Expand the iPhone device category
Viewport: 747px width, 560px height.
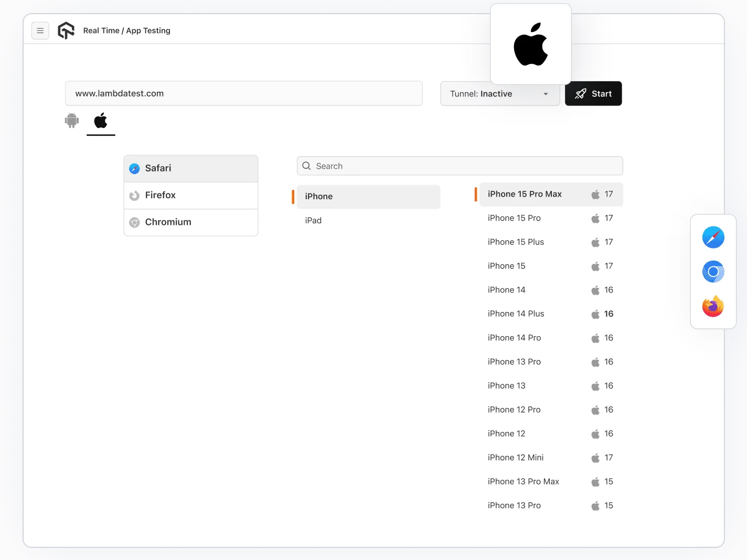[368, 197]
